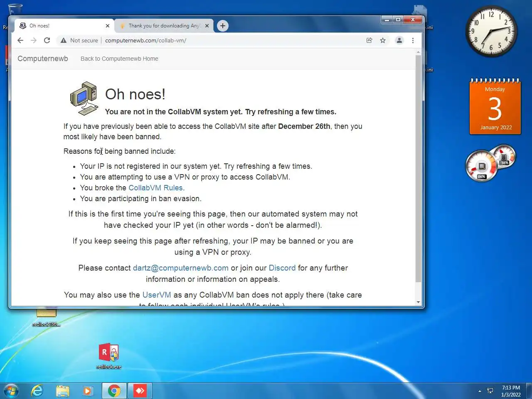Click the taskbar clock showing 7:13 PM
Screen dimensions: 532x399
[x=511, y=391]
